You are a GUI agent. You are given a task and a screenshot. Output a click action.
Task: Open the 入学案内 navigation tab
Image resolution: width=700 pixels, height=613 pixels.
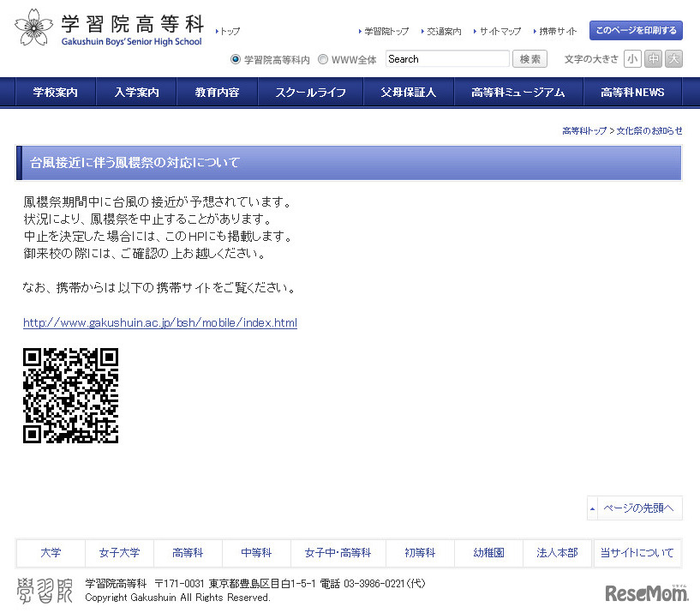click(136, 92)
